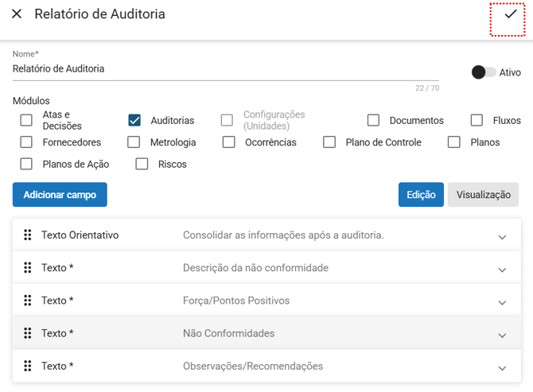Expand the Força/Pontos Positivos field chevron
Viewport: 533px width, 392px height.
pyautogui.click(x=502, y=302)
